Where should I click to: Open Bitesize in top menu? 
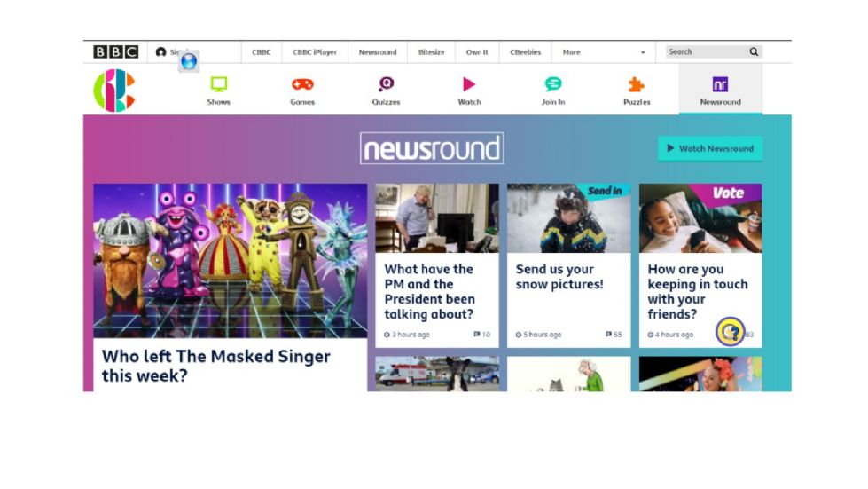431,52
